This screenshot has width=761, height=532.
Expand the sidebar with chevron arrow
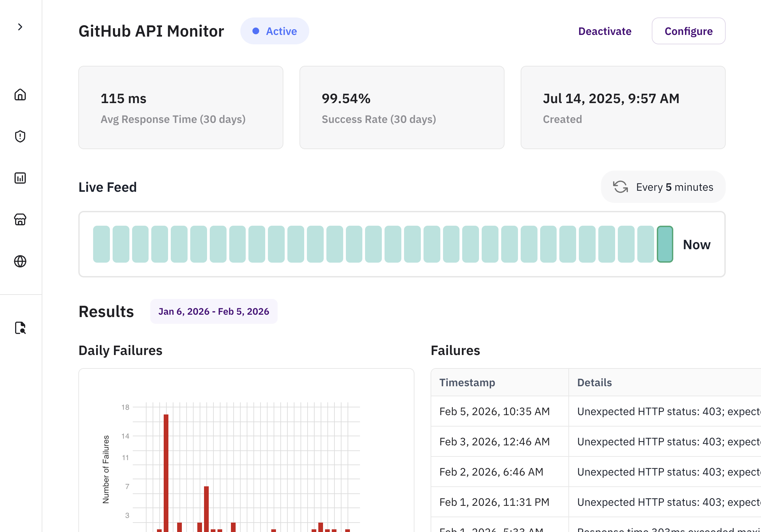(x=20, y=27)
